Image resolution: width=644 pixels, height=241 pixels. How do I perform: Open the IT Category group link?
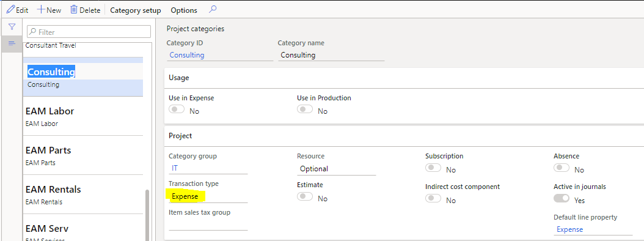click(175, 168)
